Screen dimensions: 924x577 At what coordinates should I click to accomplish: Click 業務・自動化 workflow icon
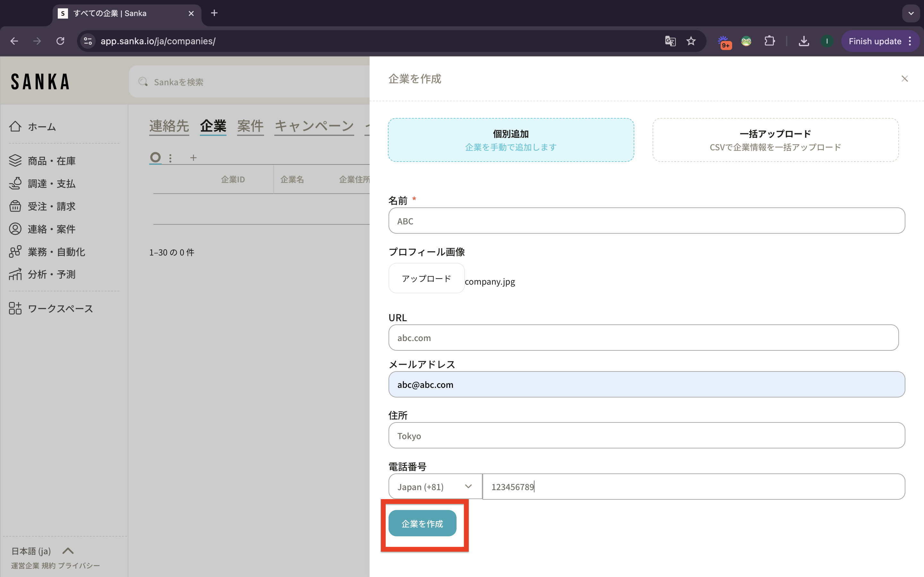click(15, 252)
